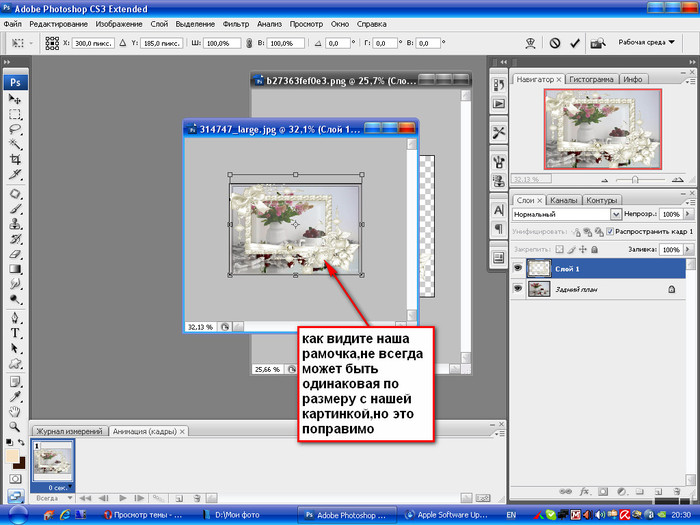Toggle the Распространить кадр 1 checkbox
This screenshot has height=525, width=700.
pos(610,231)
